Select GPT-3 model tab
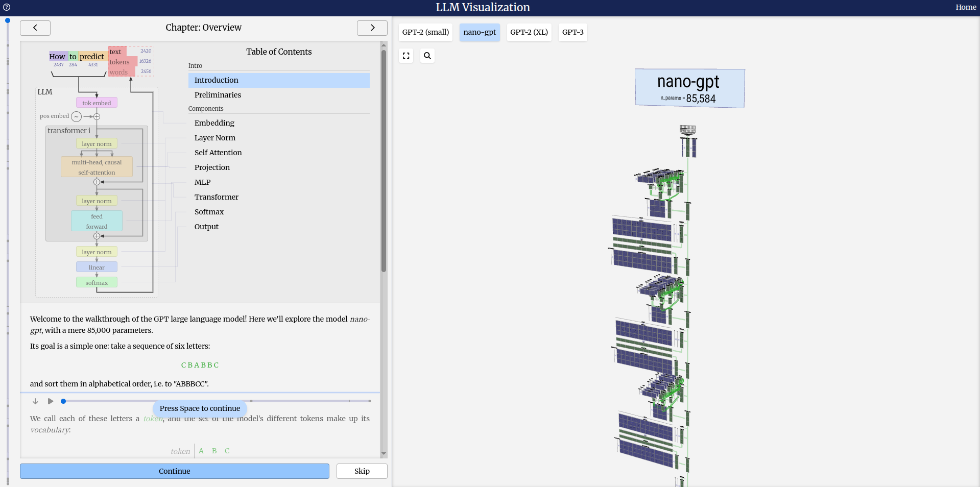Image resolution: width=980 pixels, height=487 pixels. tap(572, 32)
